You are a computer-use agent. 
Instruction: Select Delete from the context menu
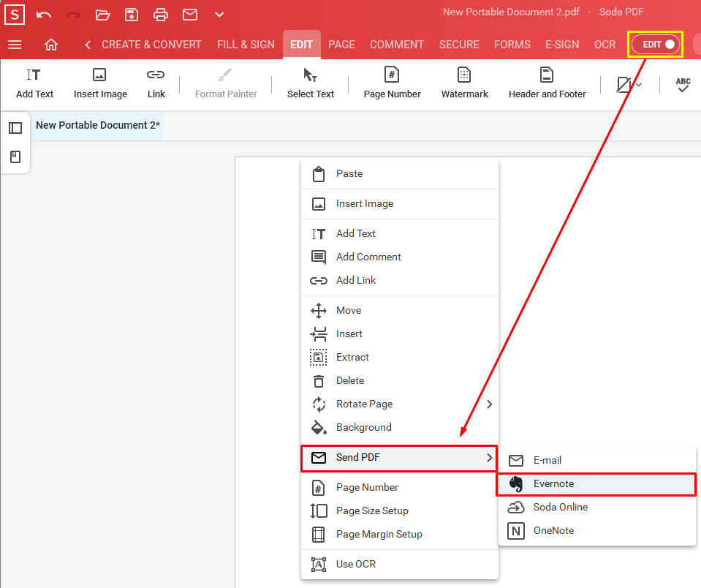(400, 380)
